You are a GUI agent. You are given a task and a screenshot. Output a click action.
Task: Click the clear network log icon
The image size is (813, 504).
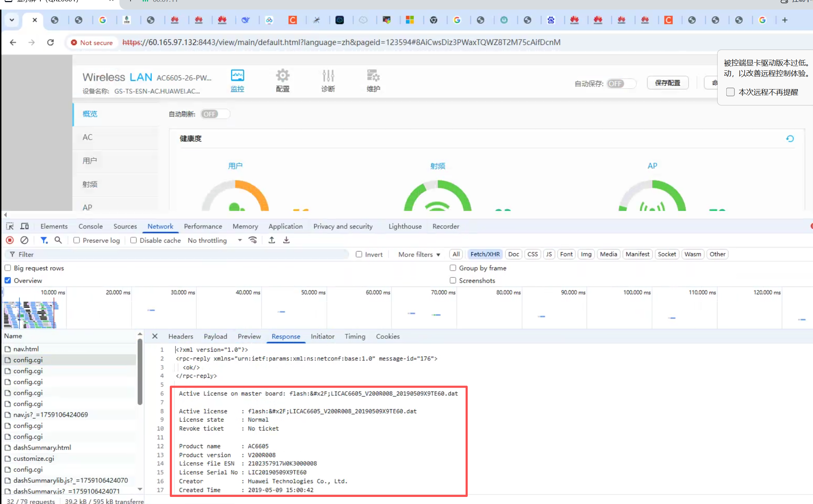(24, 240)
